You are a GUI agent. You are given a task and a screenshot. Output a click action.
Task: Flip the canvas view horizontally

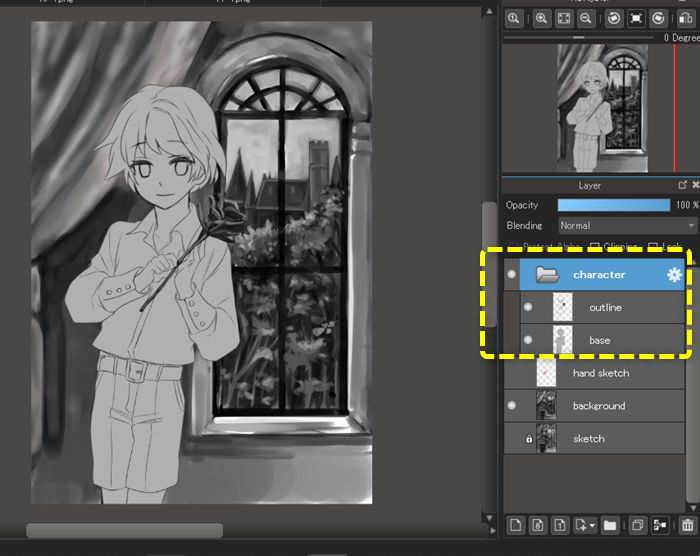coord(686,19)
